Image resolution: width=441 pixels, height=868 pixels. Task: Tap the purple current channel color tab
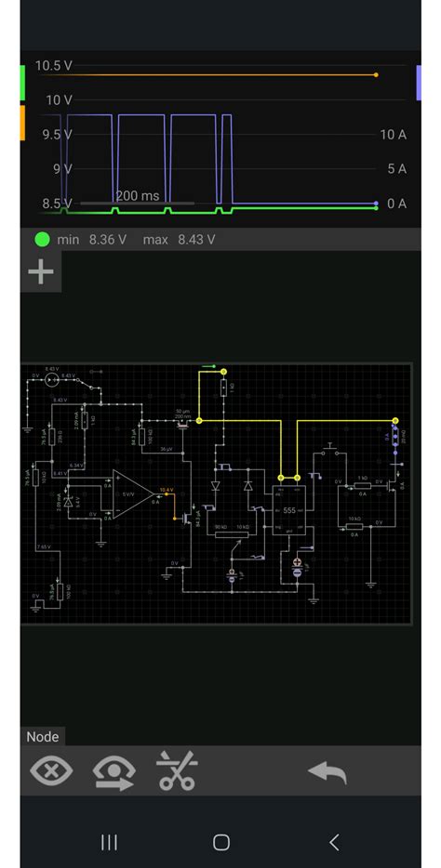pos(419,83)
